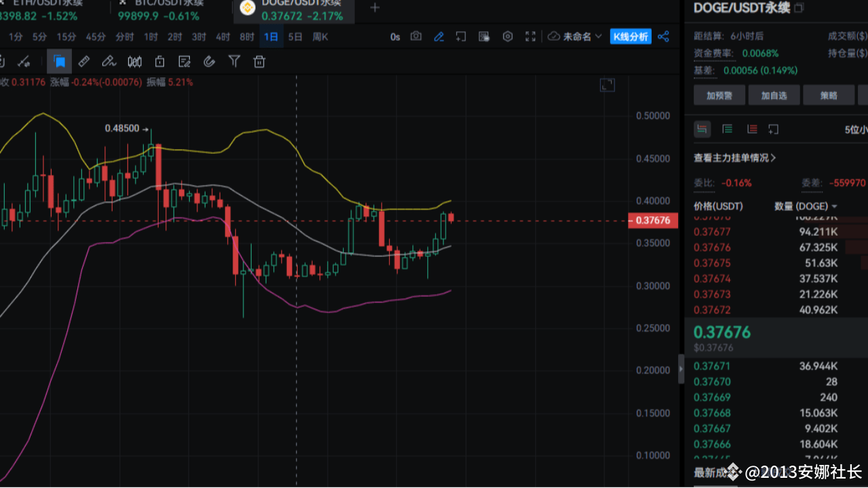
Task: Toggle the lock tool in the drawing toolbar
Action: 159,61
